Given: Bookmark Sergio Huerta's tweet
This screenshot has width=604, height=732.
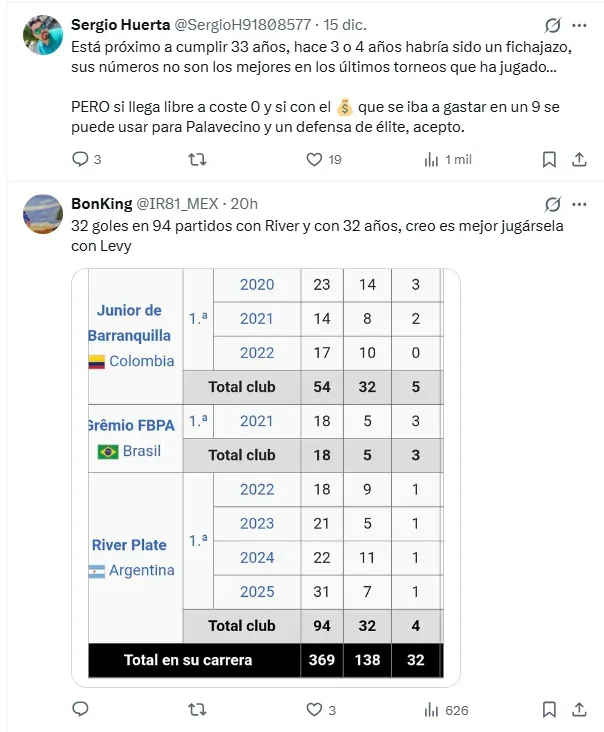Looking at the screenshot, I should [x=549, y=159].
